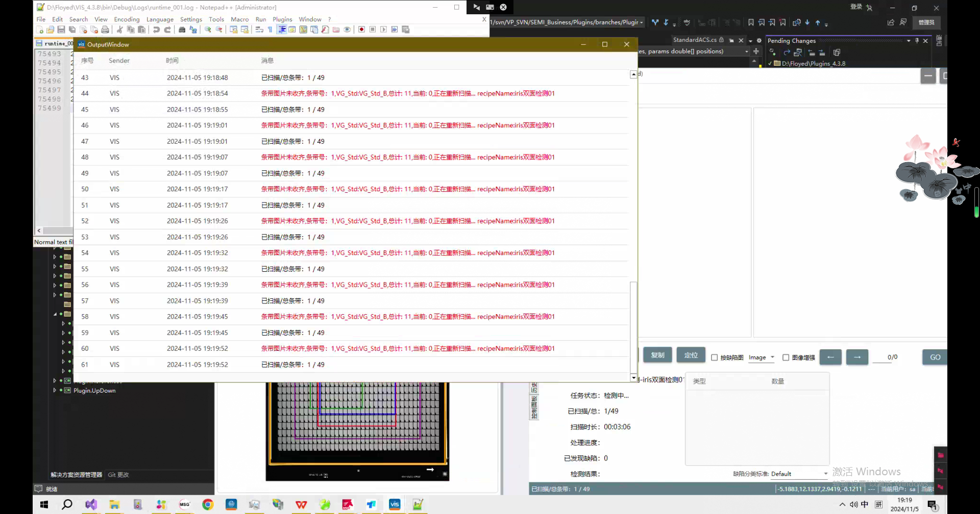Click 管理员 button in Visual Studio
The width and height of the screenshot is (980, 514).
926,22
